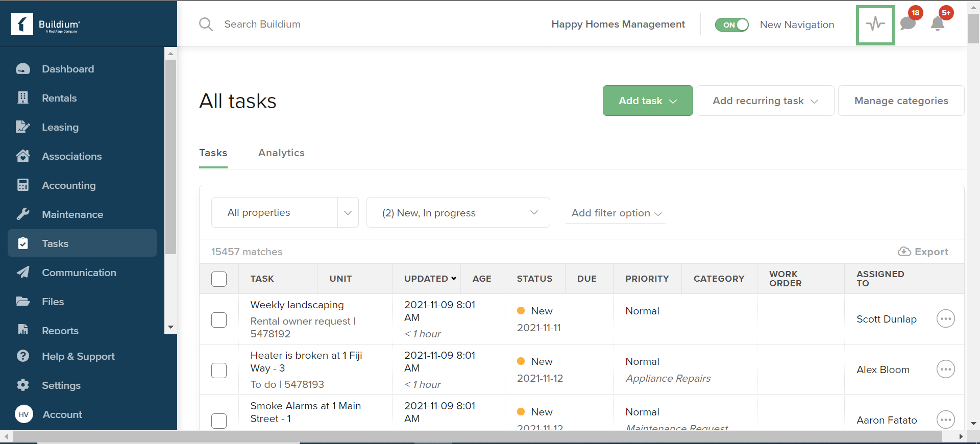The image size is (980, 444).
Task: Open Rentals in sidebar menu
Action: click(x=82, y=98)
